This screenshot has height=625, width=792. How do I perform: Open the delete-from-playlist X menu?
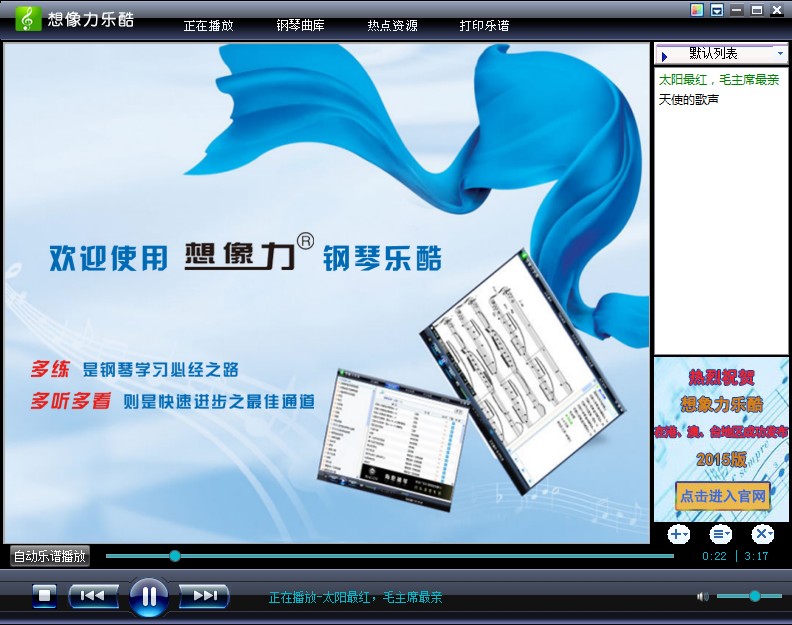762,534
